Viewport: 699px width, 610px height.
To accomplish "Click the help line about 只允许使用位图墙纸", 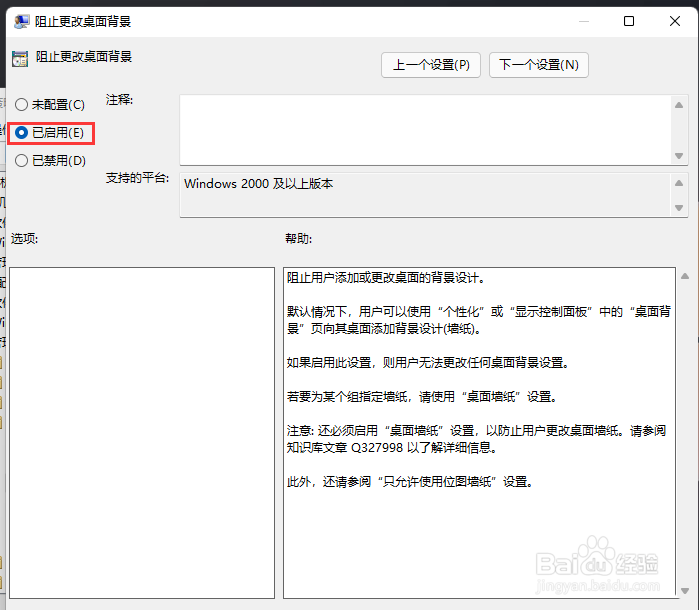I will 410,482.
